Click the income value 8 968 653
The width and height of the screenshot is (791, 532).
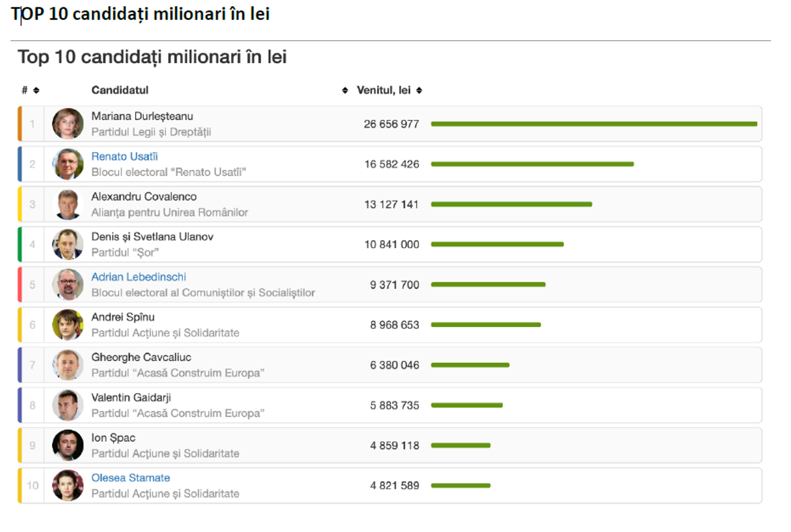(x=394, y=325)
